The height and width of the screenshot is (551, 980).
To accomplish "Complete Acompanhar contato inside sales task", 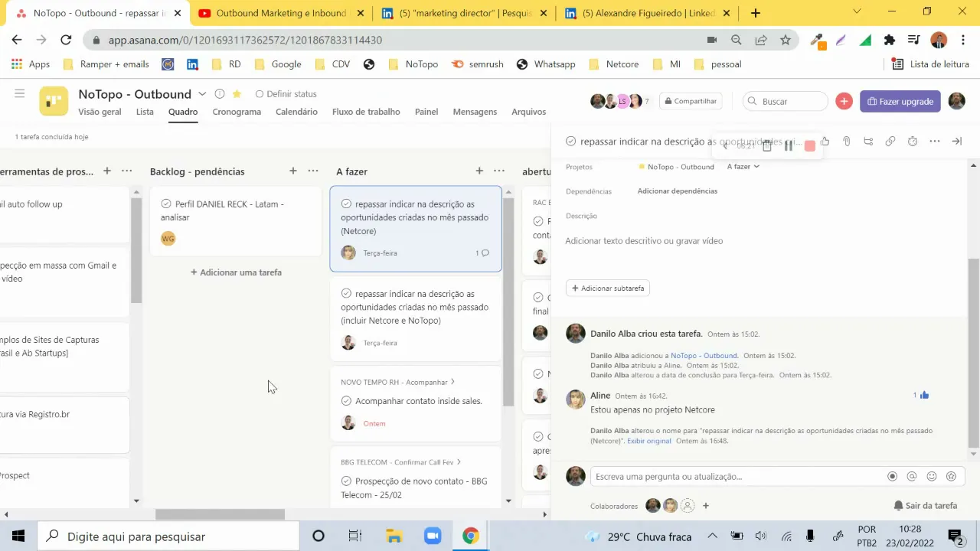I will point(346,401).
